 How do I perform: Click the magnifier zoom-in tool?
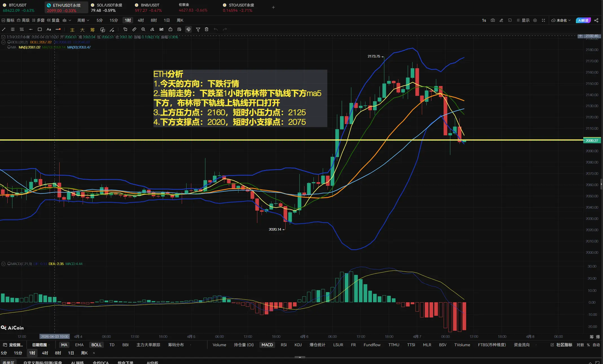click(x=143, y=29)
